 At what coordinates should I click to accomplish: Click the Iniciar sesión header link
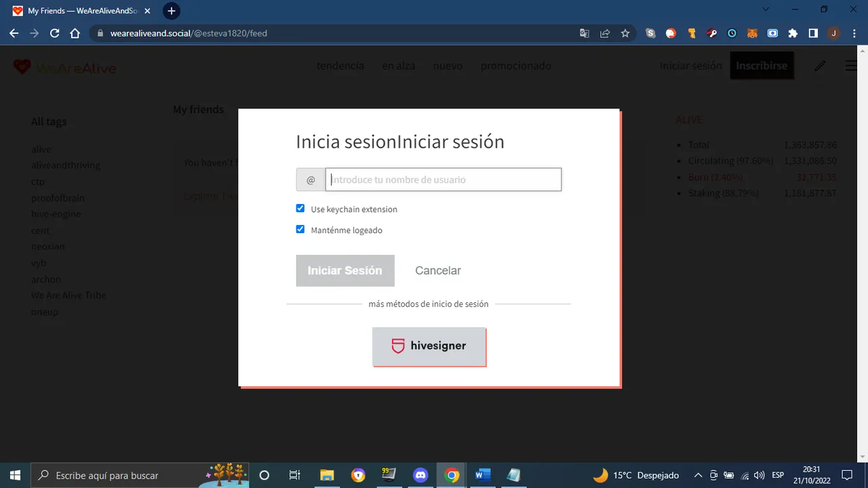tap(691, 66)
